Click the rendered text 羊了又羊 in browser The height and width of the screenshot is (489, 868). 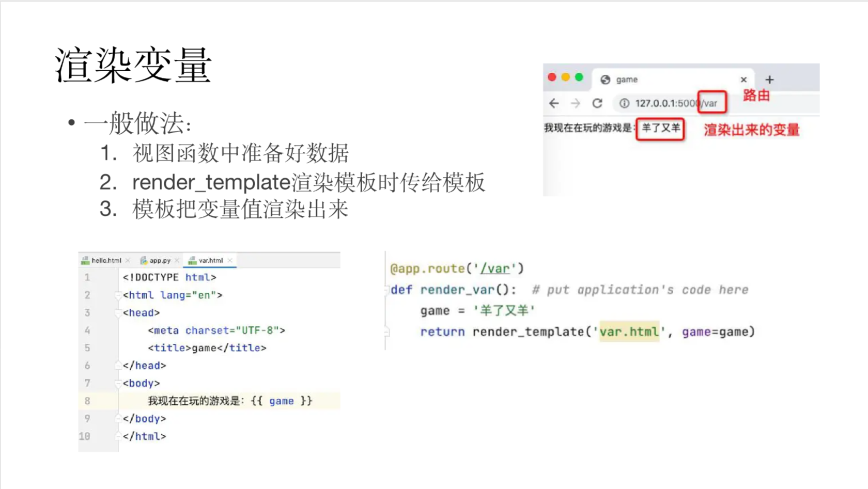coord(661,128)
